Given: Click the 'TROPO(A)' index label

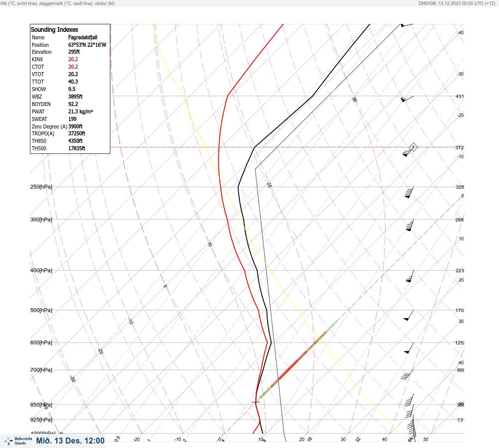Looking at the screenshot, I should [43, 133].
